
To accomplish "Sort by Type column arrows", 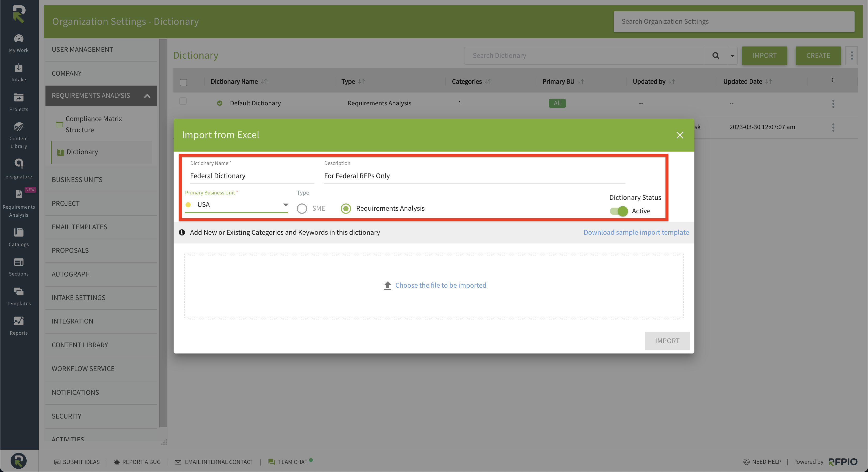I will click(x=361, y=82).
